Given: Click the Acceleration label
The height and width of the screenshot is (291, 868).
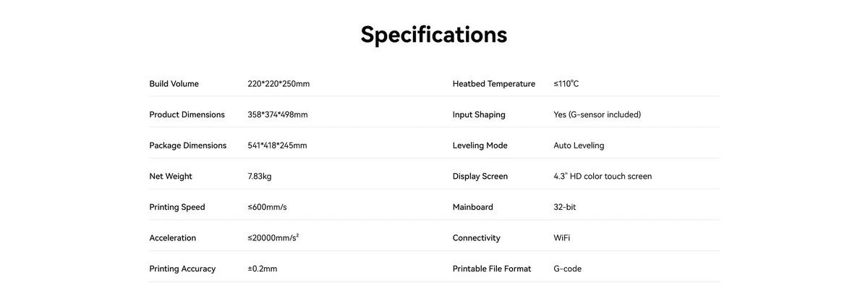Looking at the screenshot, I should [172, 238].
